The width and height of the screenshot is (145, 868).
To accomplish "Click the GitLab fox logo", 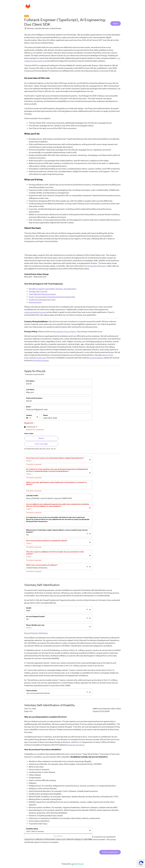I will [x=28, y=6].
